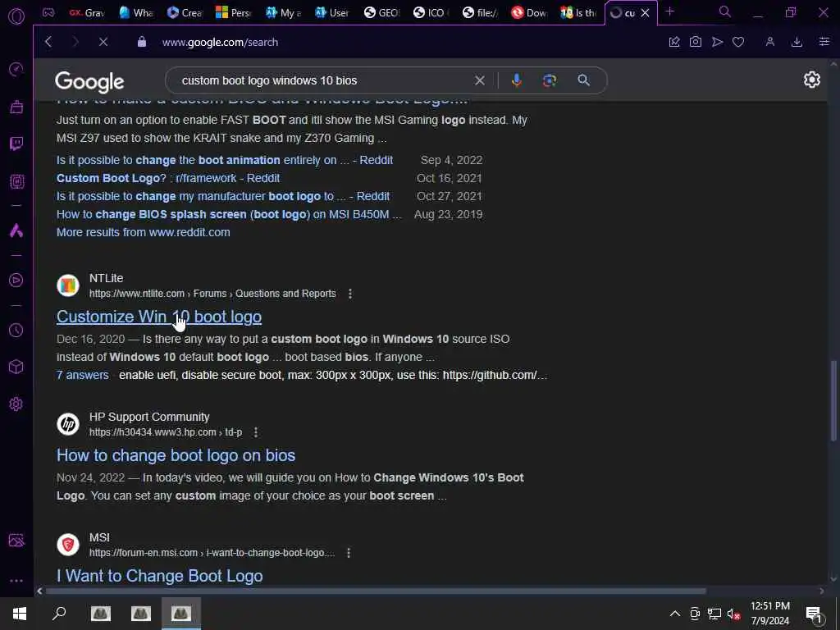This screenshot has height=630, width=840.
Task: Switch to the 'User' tab
Action: [x=332, y=12]
